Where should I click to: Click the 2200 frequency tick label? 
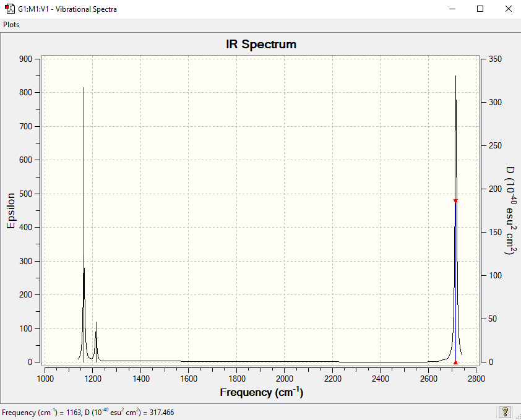pos(333,379)
